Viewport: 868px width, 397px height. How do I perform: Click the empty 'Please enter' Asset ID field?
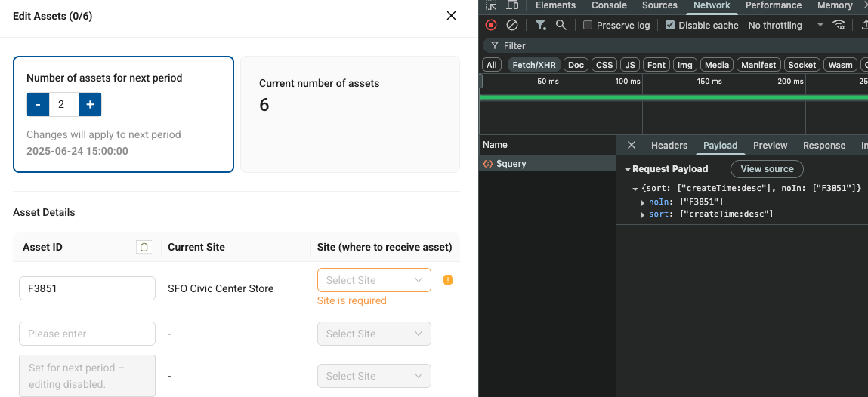(x=88, y=334)
